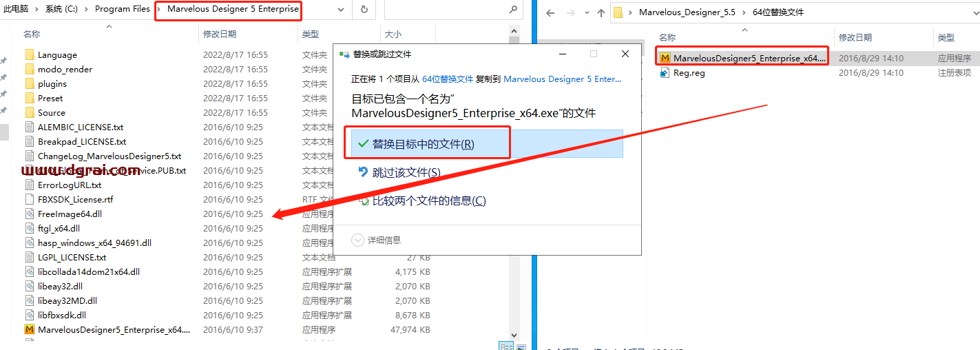Sort by 名称 column in the right window

pyautogui.click(x=667, y=37)
